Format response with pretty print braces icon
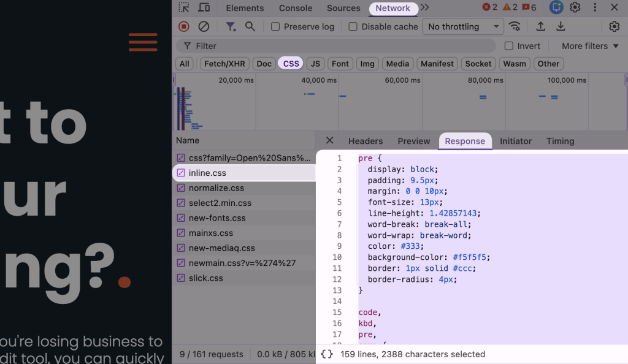 click(x=327, y=354)
